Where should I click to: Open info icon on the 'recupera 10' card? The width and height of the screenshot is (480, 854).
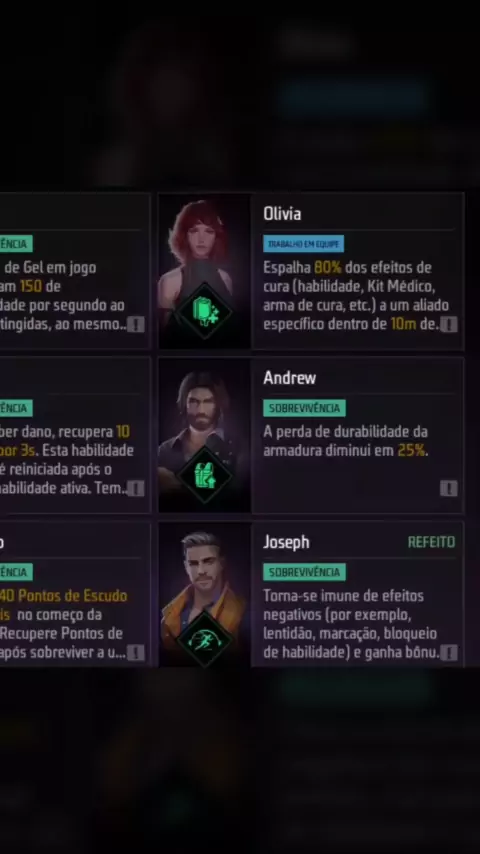point(136,489)
